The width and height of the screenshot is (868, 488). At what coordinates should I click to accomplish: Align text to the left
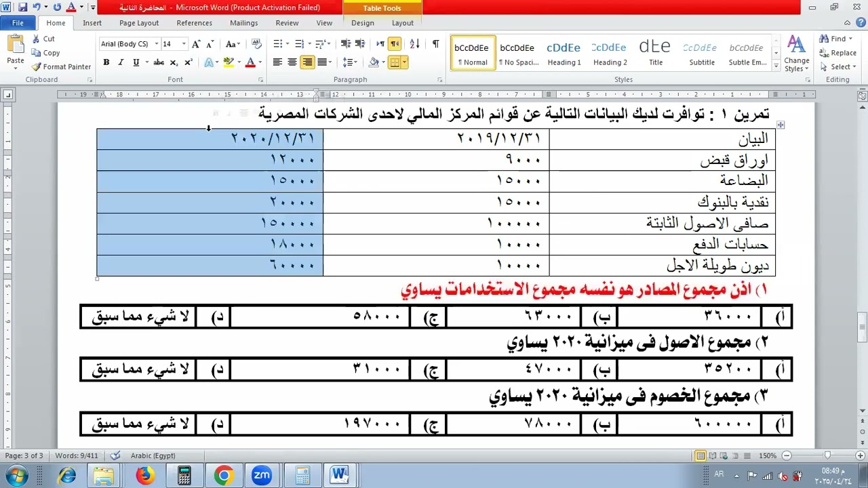pyautogui.click(x=277, y=62)
